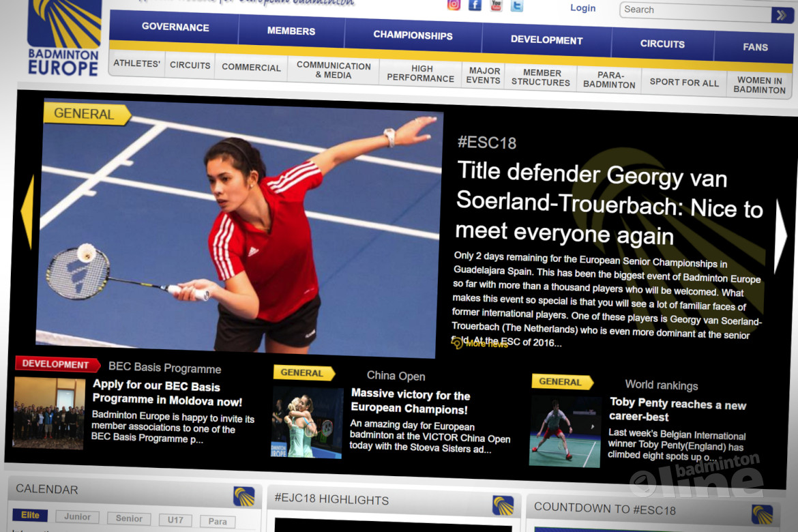The height and width of the screenshot is (532, 798).
Task: Select High Performance submenu item
Action: (420, 73)
